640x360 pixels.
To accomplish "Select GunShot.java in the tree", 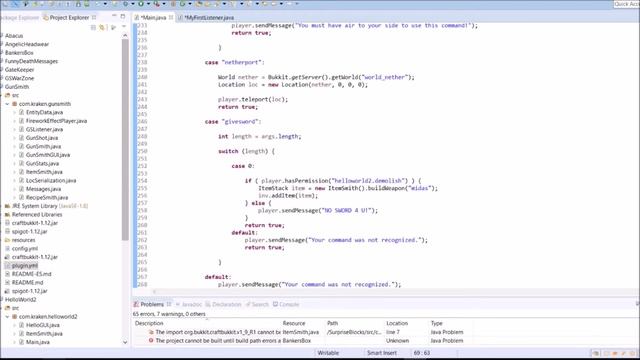I will 42,138.
